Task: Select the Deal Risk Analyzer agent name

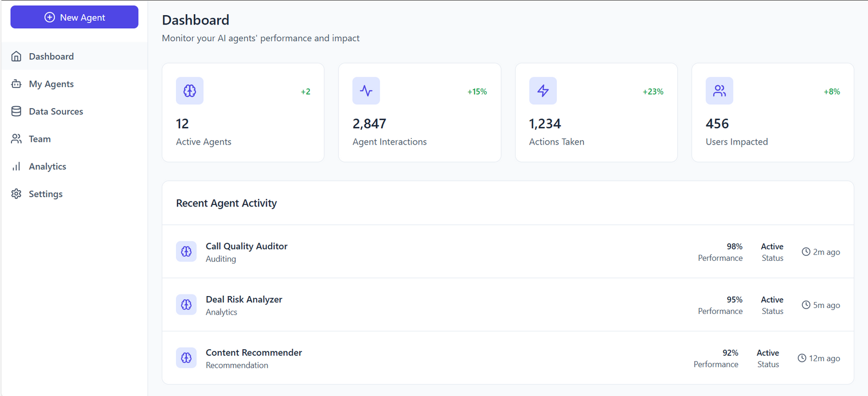Action: (x=244, y=299)
